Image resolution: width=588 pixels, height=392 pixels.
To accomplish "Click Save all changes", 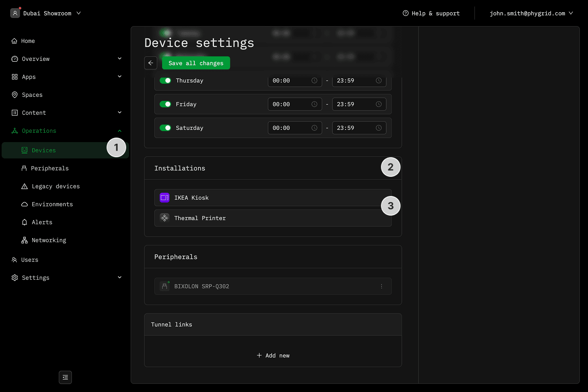I will pos(196,63).
